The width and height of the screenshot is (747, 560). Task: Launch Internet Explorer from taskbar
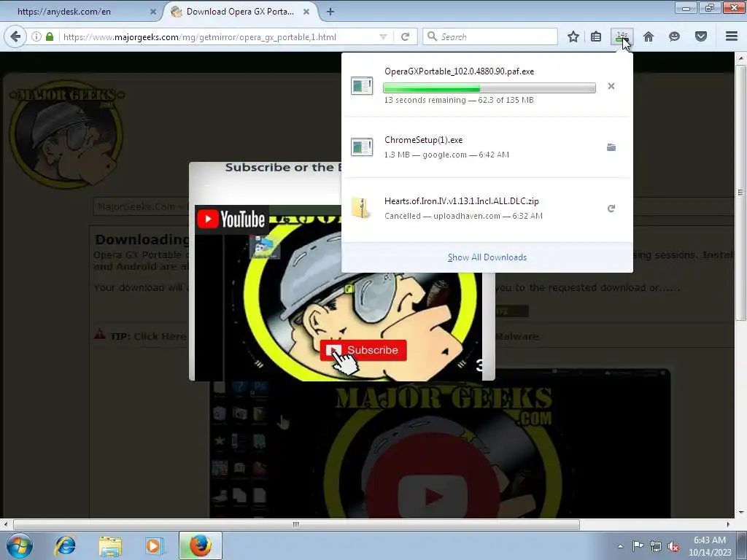pyautogui.click(x=65, y=545)
